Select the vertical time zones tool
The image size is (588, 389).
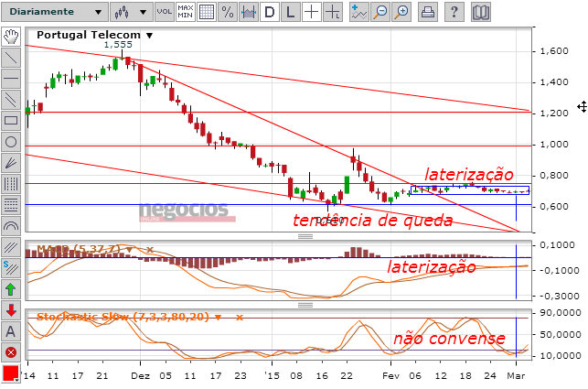11,184
